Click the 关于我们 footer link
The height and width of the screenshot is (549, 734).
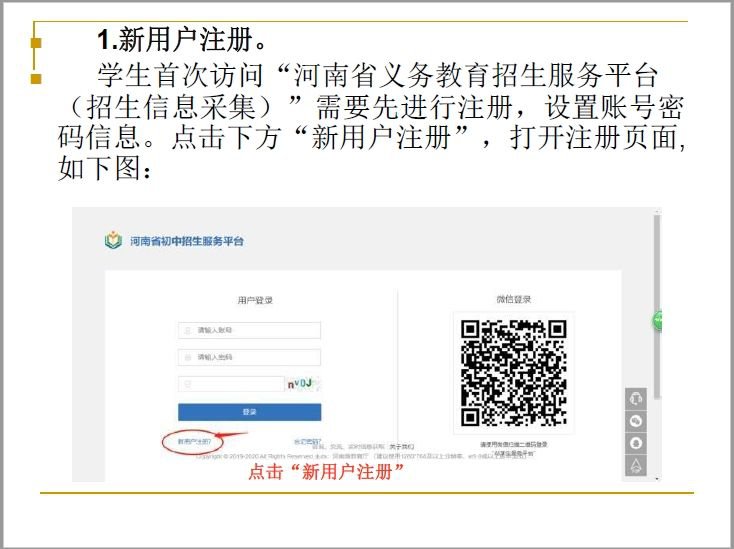[402, 447]
